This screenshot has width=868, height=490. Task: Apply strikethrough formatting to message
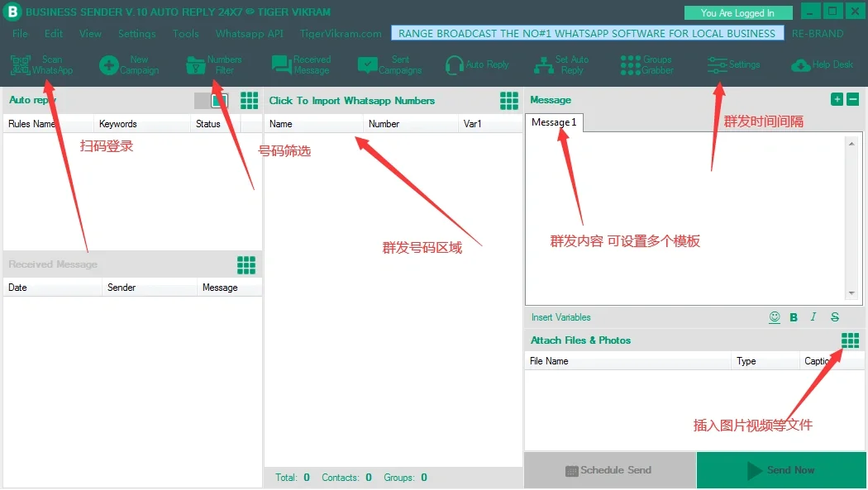pos(835,317)
